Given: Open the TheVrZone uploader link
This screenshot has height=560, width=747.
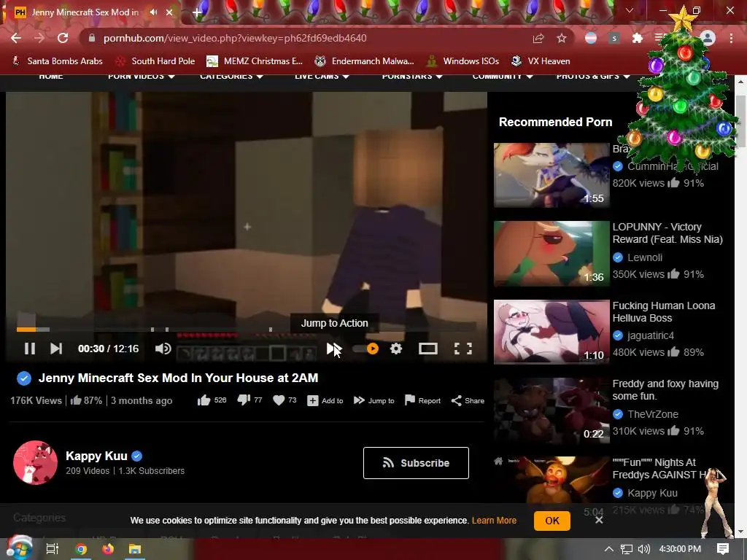Looking at the screenshot, I should pyautogui.click(x=653, y=414).
